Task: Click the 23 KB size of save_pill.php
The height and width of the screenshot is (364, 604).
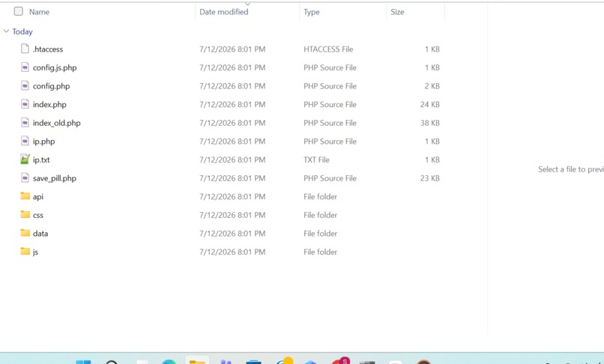Action: [x=430, y=178]
